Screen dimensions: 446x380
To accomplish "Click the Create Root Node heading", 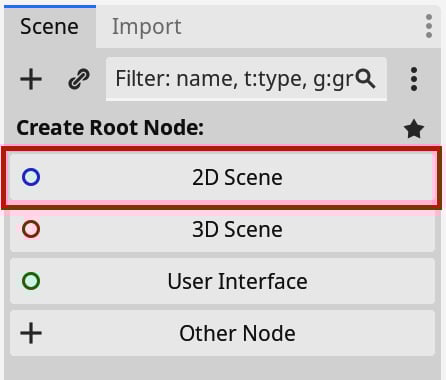I will [110, 128].
